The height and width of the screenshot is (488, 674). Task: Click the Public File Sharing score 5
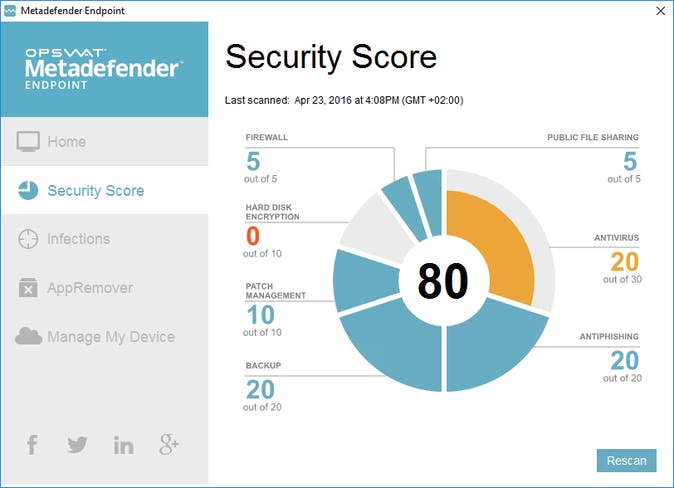tap(630, 162)
